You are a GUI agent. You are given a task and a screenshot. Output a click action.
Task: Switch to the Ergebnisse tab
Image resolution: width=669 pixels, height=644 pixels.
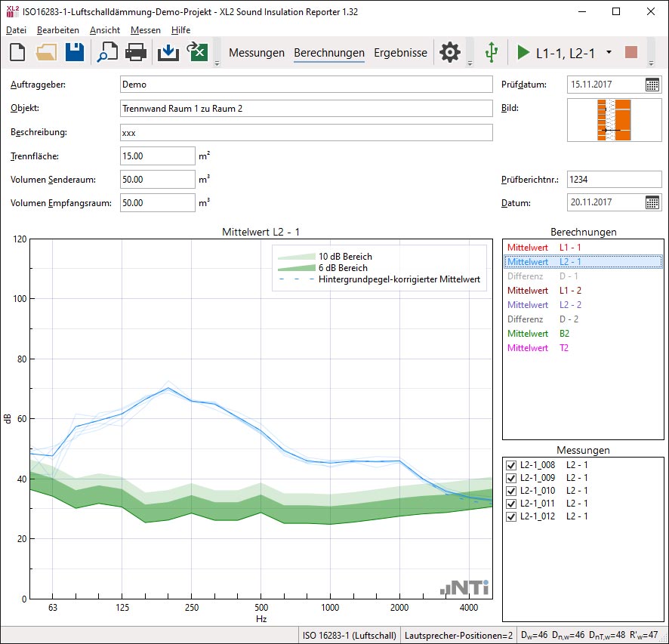tap(400, 53)
